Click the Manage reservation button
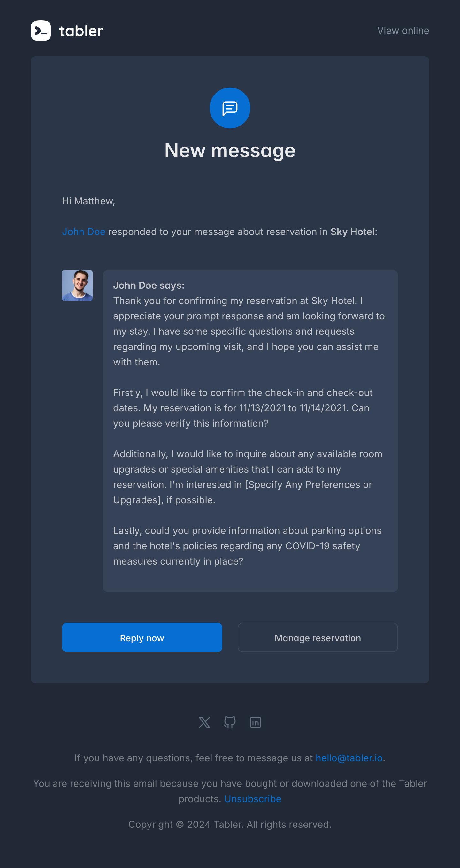 (x=318, y=637)
